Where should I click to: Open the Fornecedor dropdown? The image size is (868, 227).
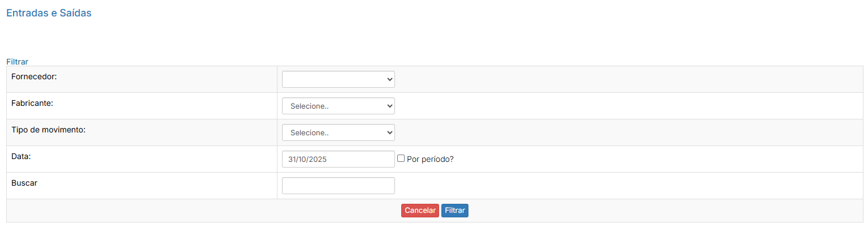pyautogui.click(x=338, y=79)
